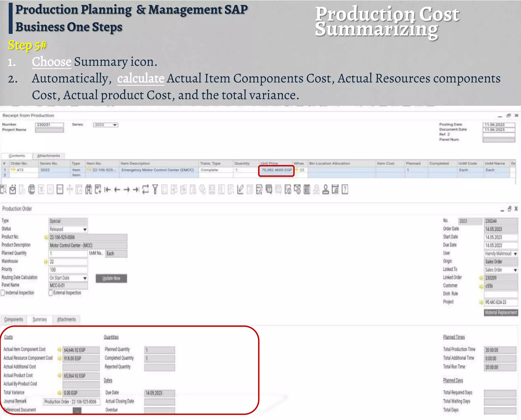This screenshot has height=420, width=521.
Task: Click the Journal Remark text field
Action: click(x=71, y=402)
